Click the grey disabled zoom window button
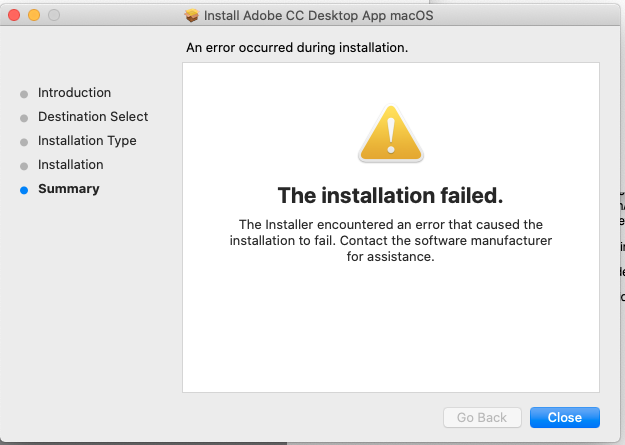The height and width of the screenshot is (445, 625). (54, 15)
